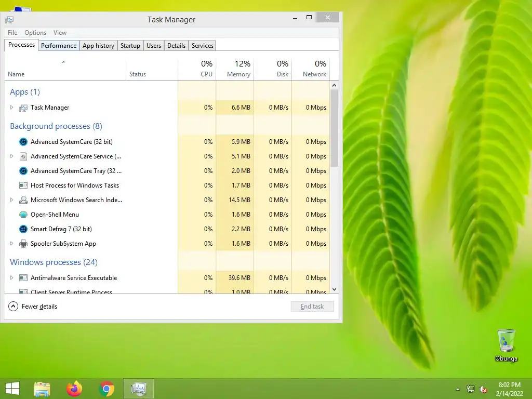Click the Apps (1) group heading
This screenshot has height=399, width=532.
25,92
